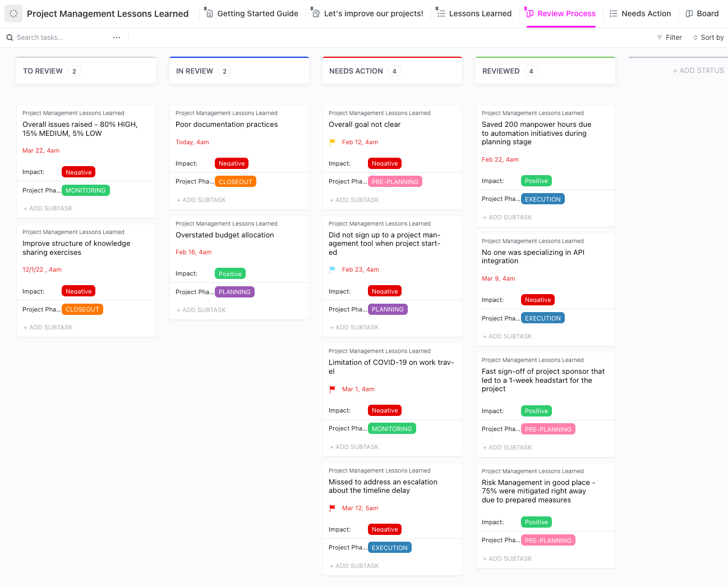Open the CLOSEOUT phase dropdown on Poor documentation
728x586 pixels.
point(236,182)
